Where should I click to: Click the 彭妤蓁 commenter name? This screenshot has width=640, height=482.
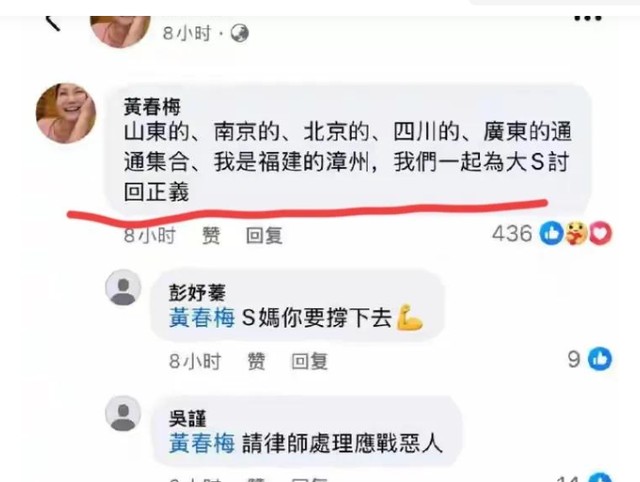pos(198,293)
